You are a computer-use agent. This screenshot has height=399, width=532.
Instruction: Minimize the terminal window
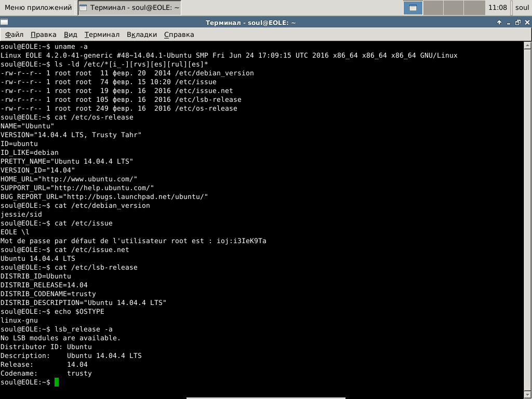coord(509,23)
